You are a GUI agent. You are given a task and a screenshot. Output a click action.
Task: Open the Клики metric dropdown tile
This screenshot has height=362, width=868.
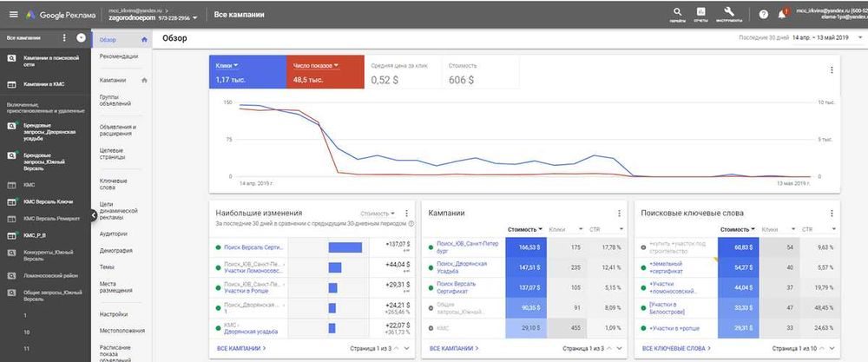pos(247,72)
